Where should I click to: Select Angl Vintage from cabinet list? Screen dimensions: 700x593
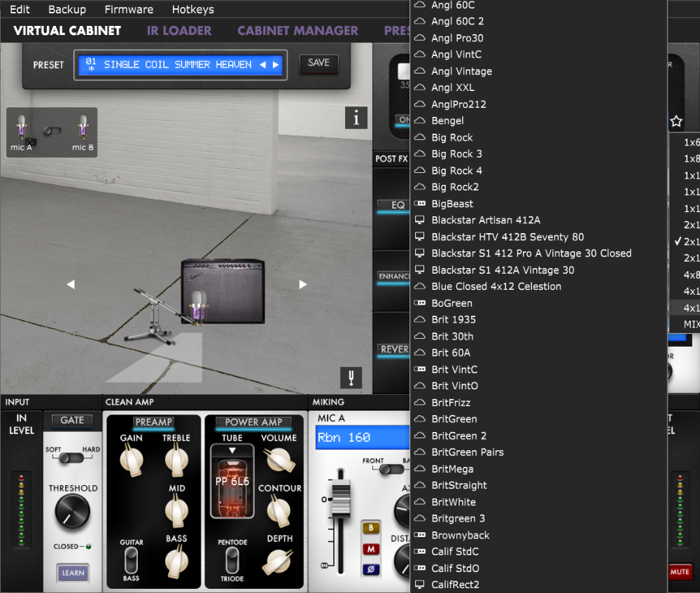538,71
